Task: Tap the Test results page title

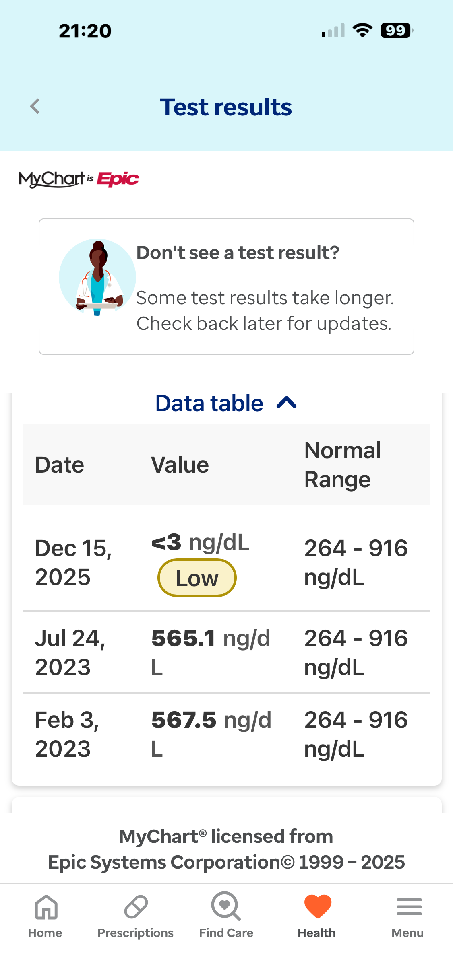Action: 226,107
